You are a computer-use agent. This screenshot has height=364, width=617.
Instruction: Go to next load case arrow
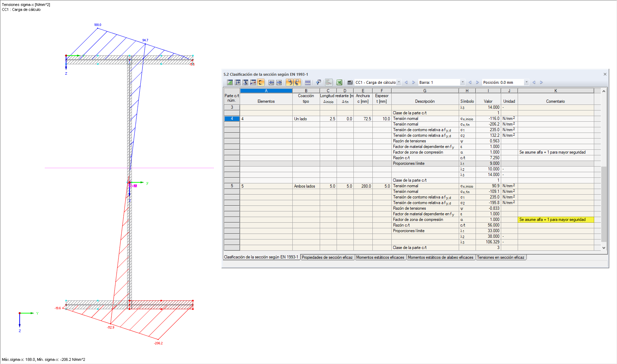[x=413, y=82]
